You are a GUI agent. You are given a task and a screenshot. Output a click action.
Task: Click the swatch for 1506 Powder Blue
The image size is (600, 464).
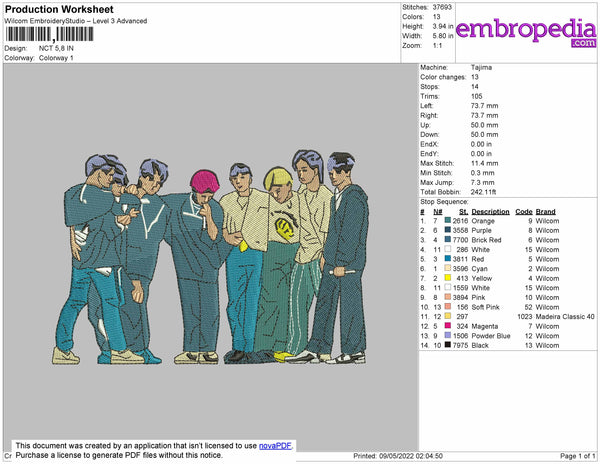(448, 335)
